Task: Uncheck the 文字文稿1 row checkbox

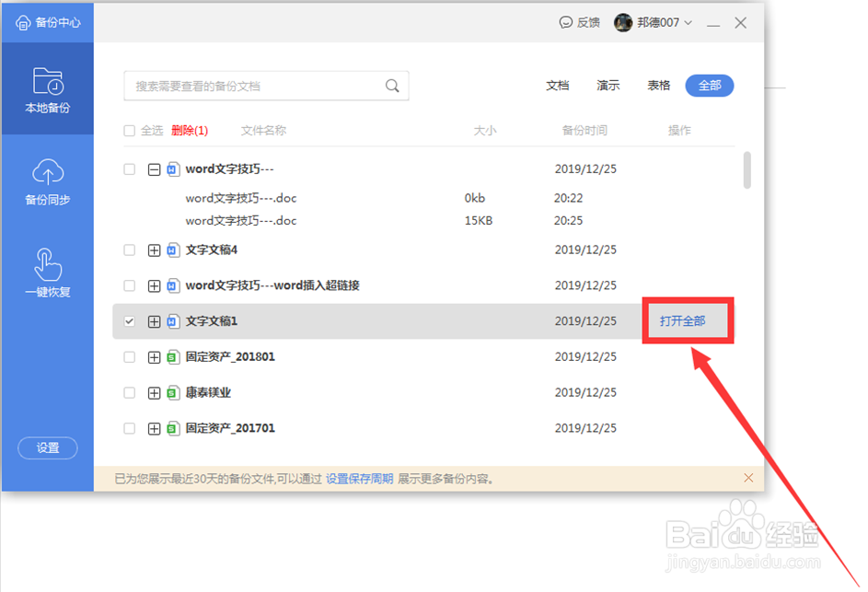Action: [130, 321]
